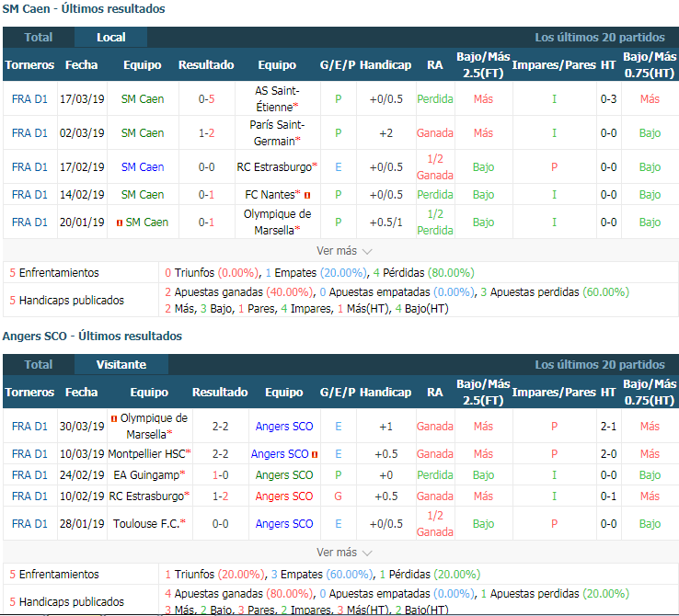The image size is (679, 616).
Task: Click the Torneros header in Angers SCO table
Action: (x=29, y=393)
